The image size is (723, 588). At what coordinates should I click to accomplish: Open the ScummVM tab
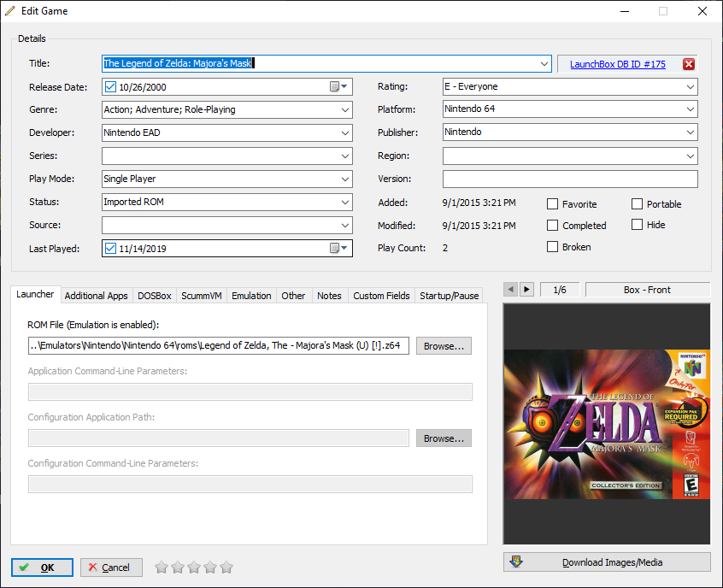pyautogui.click(x=202, y=296)
